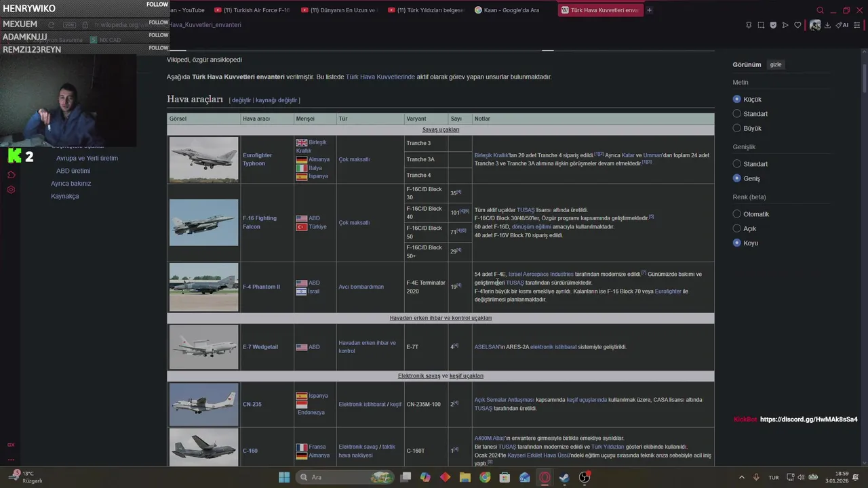The image size is (868, 488).
Task: Select the Türk Hava Kuvvetleri envanteri tab
Action: click(600, 10)
